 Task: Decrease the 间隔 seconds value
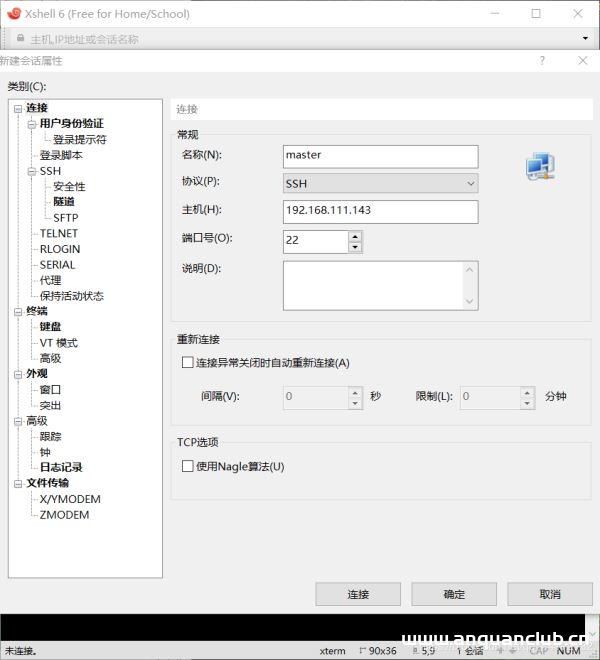click(355, 403)
